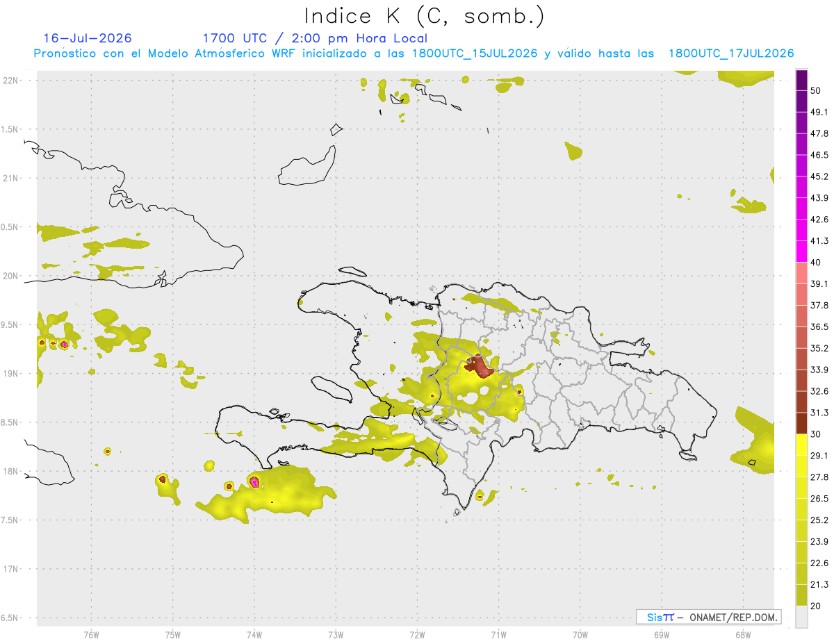Click the "22.6" legend value

(x=820, y=563)
